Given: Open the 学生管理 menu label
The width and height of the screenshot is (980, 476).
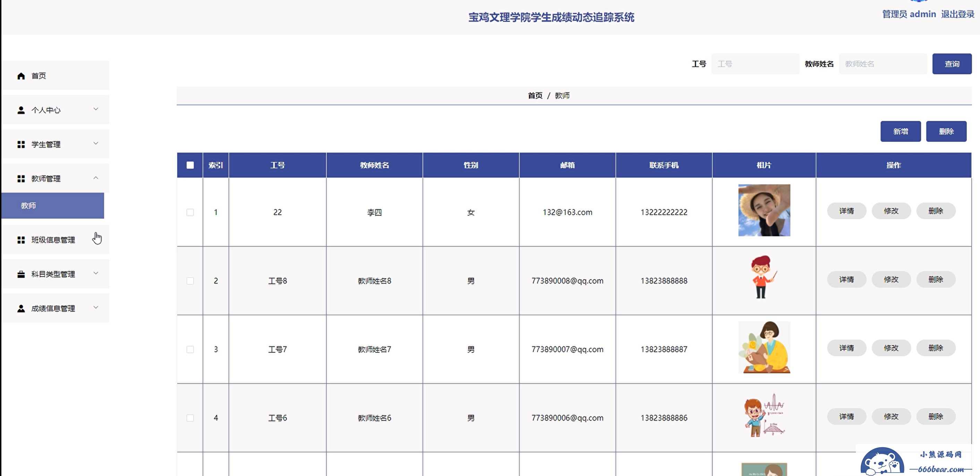Looking at the screenshot, I should (x=46, y=145).
